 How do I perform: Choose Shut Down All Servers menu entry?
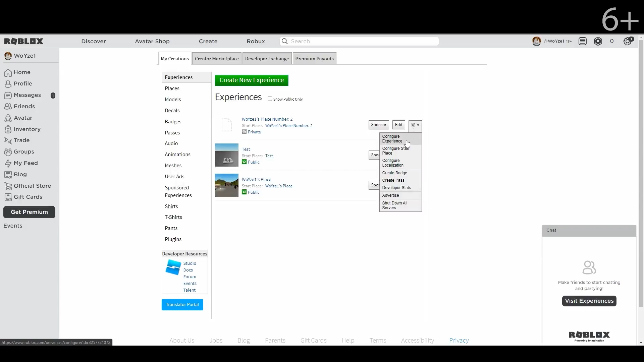[394, 205]
